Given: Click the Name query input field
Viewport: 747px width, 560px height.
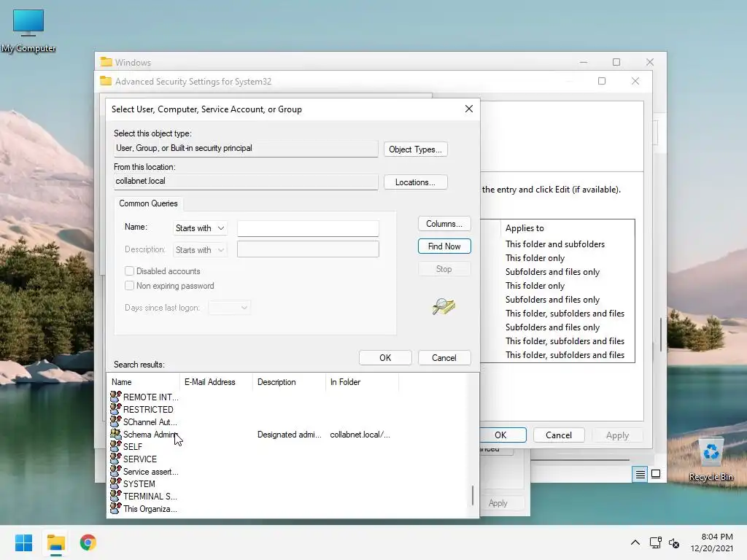Looking at the screenshot, I should tap(308, 228).
